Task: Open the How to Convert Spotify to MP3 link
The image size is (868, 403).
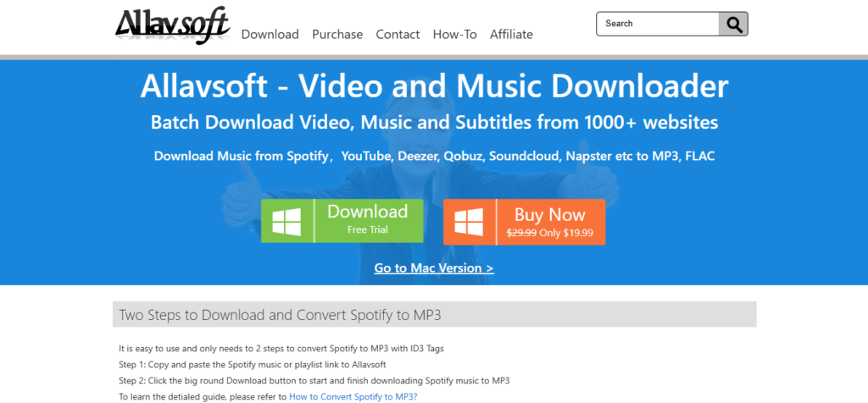Action: (x=353, y=396)
